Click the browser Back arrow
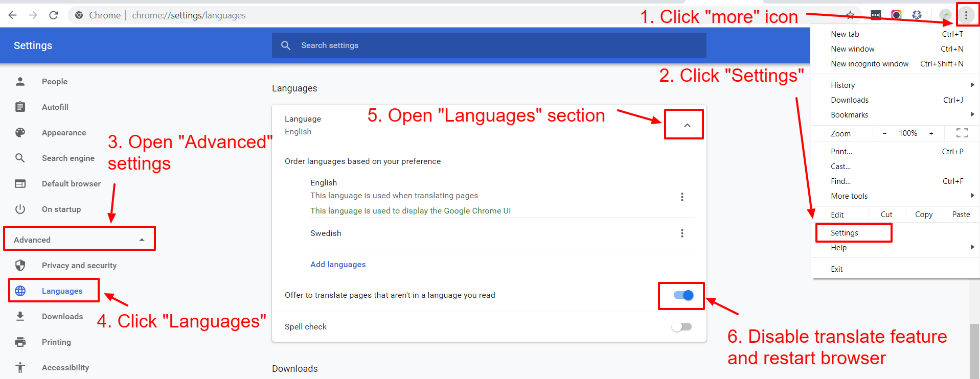Viewport: 980px width, 379px height. (13, 15)
